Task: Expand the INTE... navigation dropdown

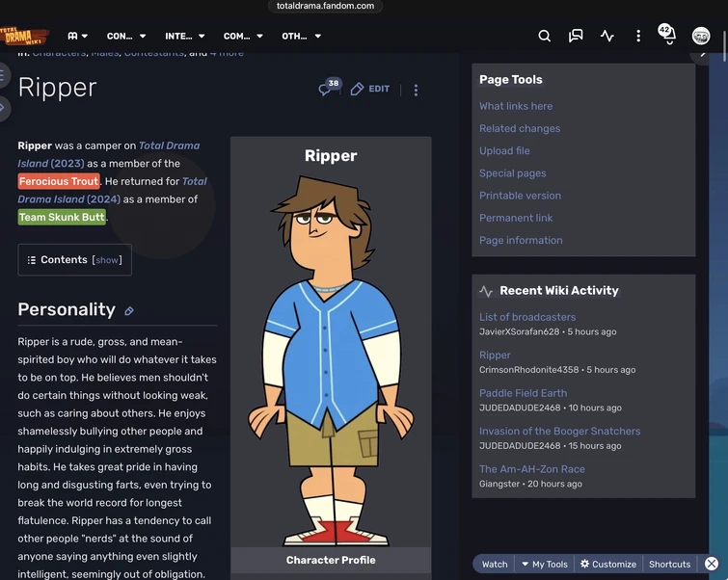Action: tap(185, 36)
